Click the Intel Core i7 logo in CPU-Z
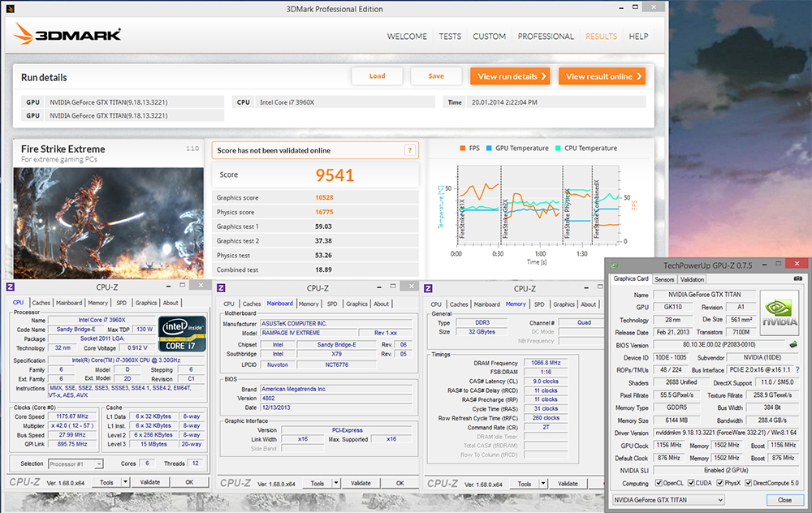This screenshot has width=812, height=513. 182,334
